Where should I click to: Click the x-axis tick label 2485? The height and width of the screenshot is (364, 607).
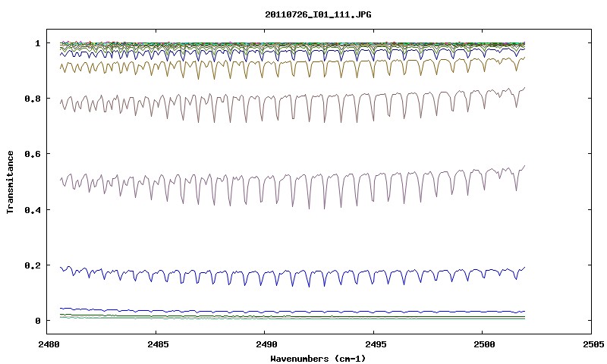coord(158,344)
